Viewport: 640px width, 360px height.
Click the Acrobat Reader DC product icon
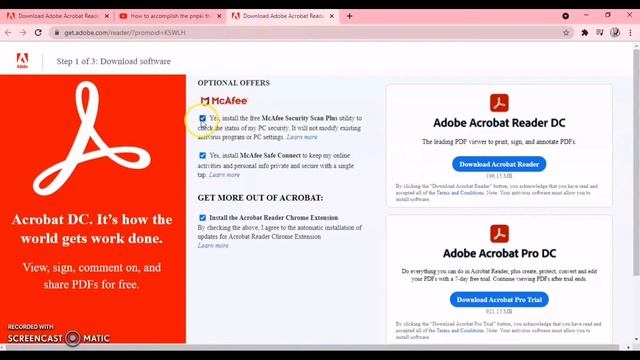[499, 102]
